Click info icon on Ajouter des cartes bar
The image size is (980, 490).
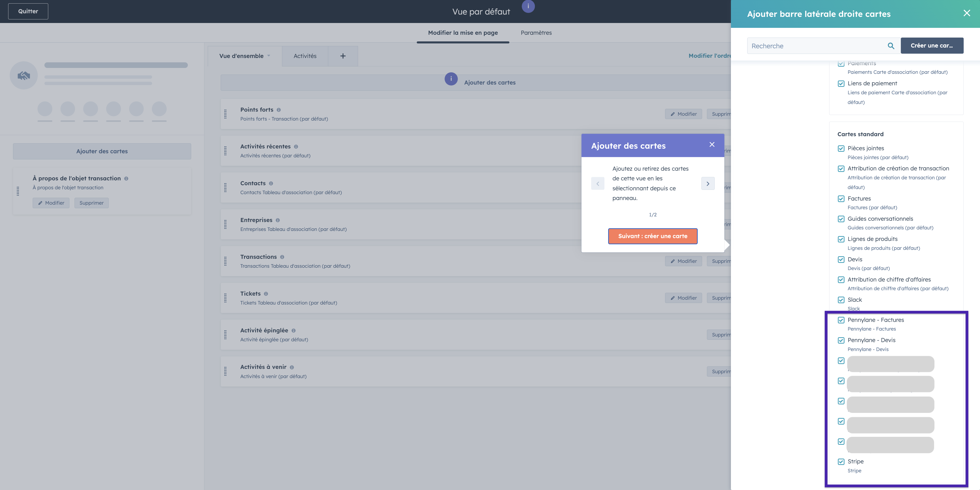coord(451,79)
